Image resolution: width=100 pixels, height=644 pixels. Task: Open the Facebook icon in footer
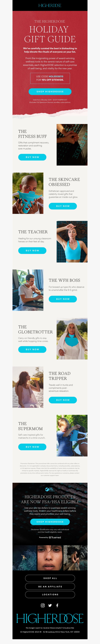coord(57,605)
